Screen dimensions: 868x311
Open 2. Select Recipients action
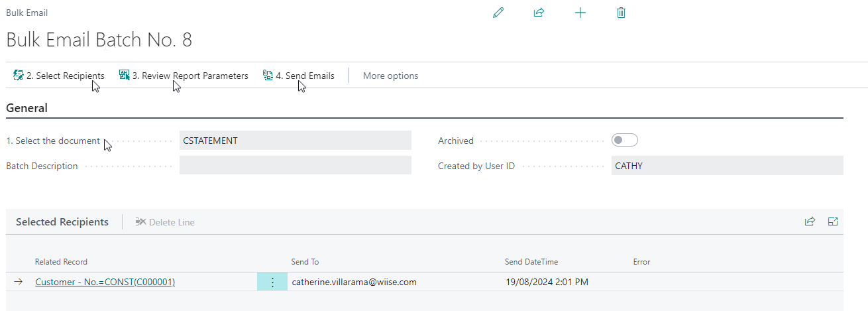[x=59, y=76]
